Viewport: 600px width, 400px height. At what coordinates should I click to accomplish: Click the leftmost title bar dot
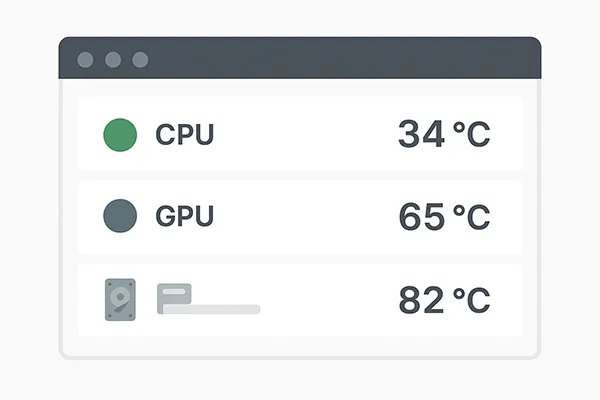(86, 60)
